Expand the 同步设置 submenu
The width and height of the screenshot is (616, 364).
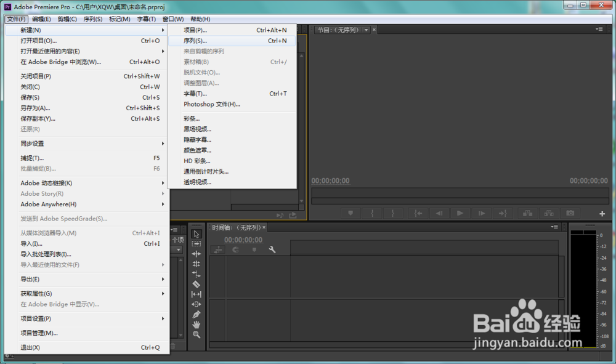pos(86,144)
